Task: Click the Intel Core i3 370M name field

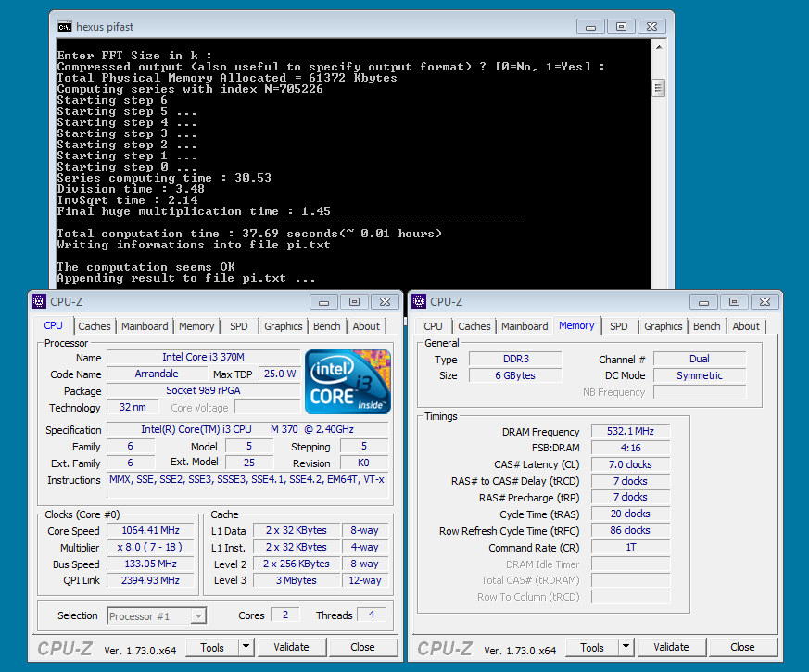Action: (203, 357)
